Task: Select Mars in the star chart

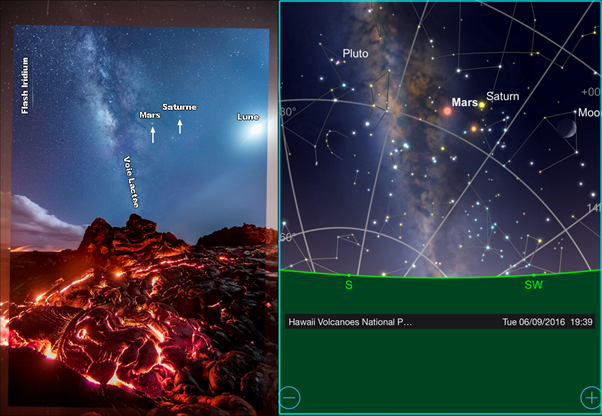Action: [x=448, y=111]
